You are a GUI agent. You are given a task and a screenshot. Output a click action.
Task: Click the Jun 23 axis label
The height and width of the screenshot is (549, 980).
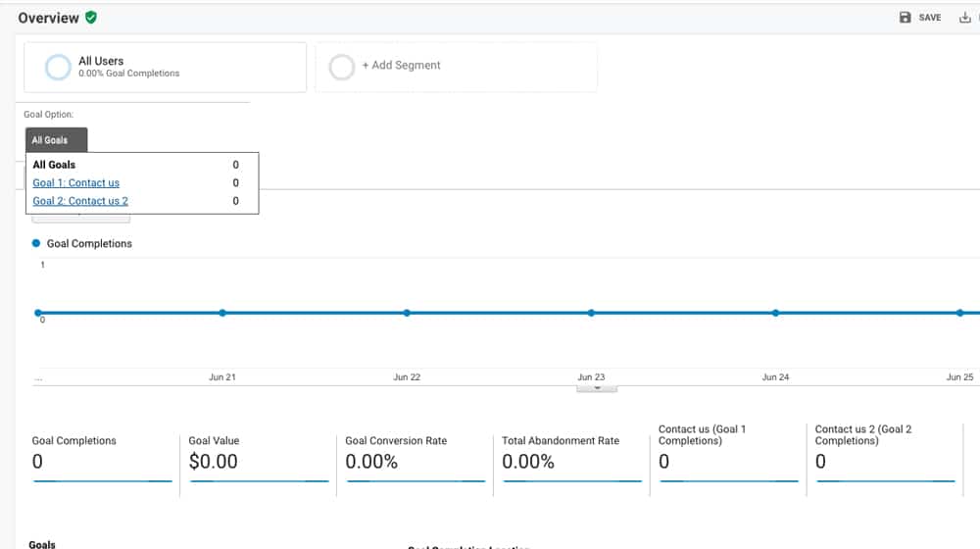[591, 377]
